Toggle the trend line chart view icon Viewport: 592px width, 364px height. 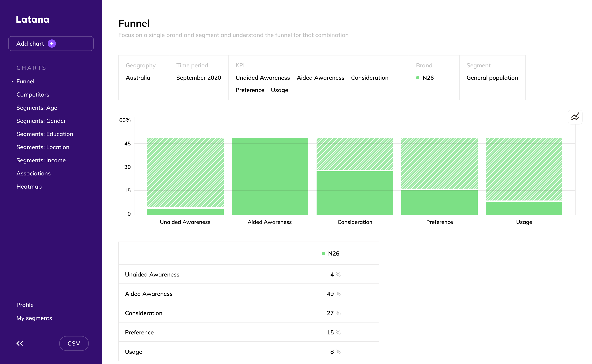click(x=575, y=117)
